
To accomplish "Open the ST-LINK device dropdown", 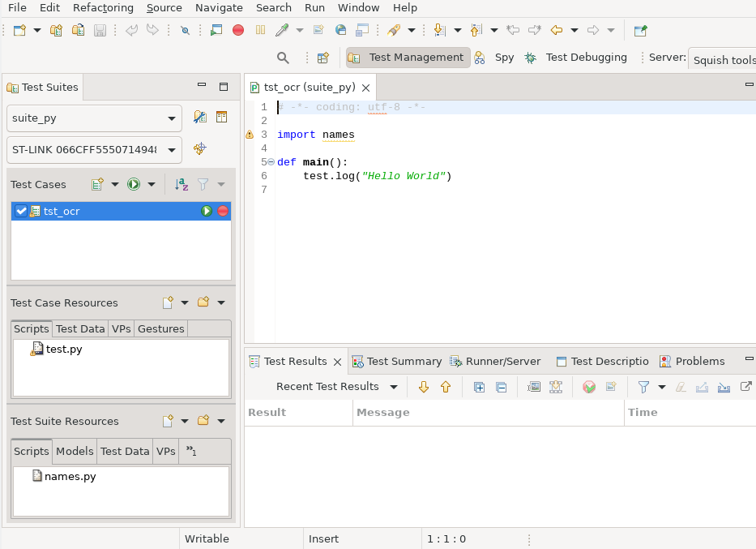I will tap(171, 150).
